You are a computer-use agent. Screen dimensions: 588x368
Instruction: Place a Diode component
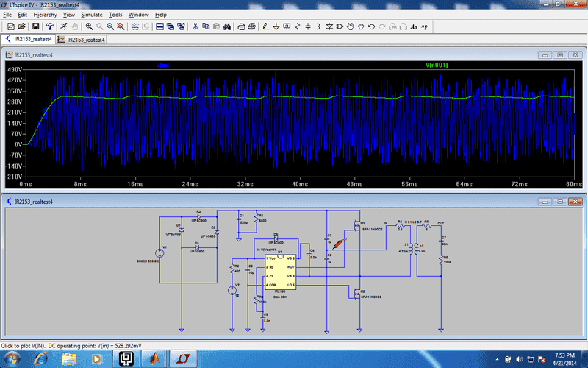pos(329,26)
